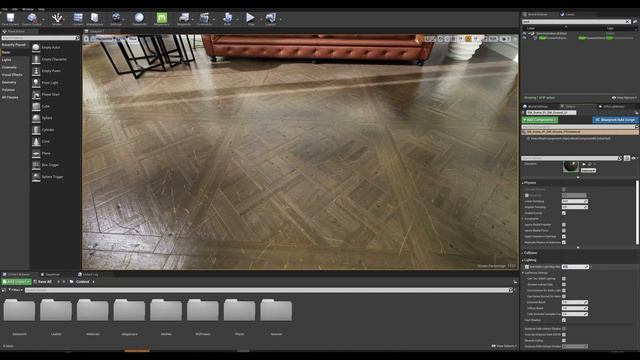Click the Datasmith toolbar icon
Screen dimensions: 640x360
(x=139, y=19)
